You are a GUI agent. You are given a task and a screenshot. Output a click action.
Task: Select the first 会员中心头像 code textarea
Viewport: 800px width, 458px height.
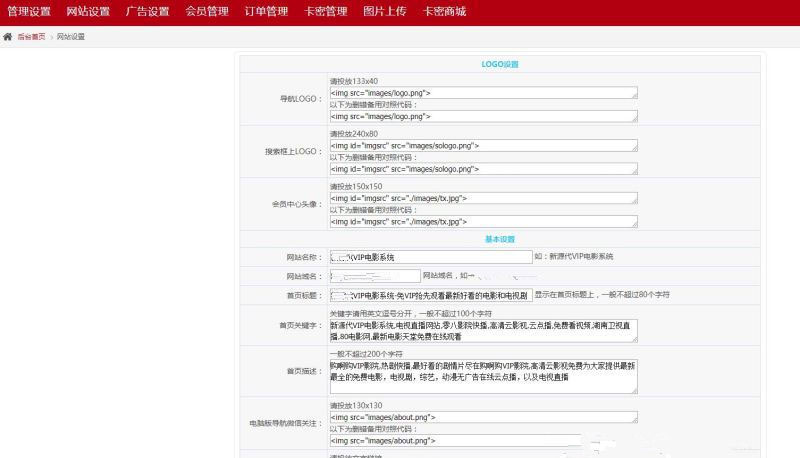click(x=483, y=198)
